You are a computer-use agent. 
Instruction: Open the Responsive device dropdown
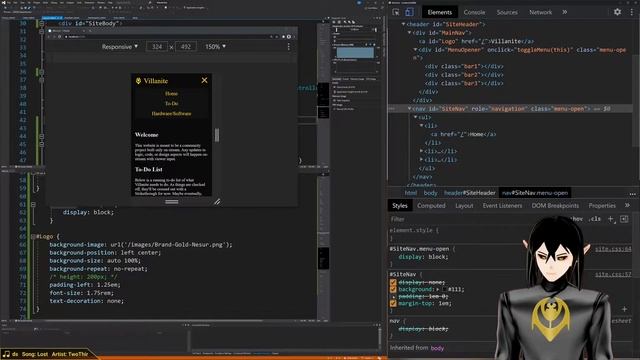(120, 47)
